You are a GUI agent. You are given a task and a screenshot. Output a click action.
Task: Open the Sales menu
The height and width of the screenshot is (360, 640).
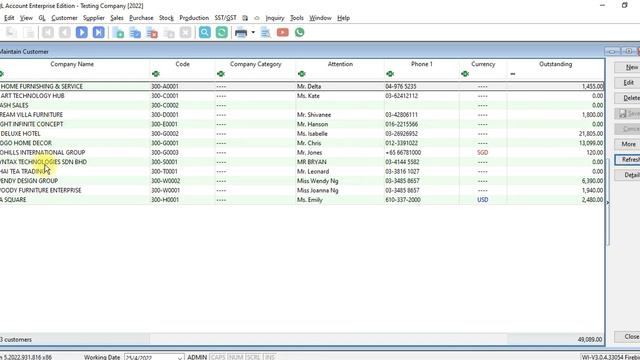[117, 18]
